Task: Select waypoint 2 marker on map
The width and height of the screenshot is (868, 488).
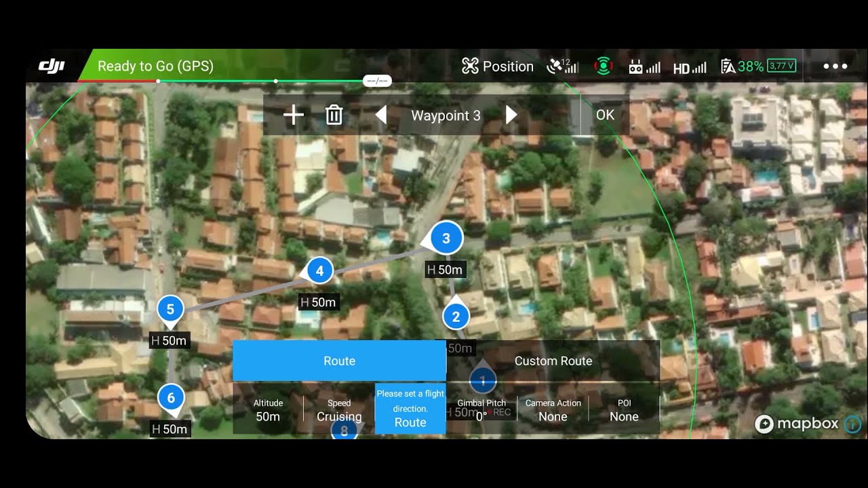Action: tap(456, 317)
